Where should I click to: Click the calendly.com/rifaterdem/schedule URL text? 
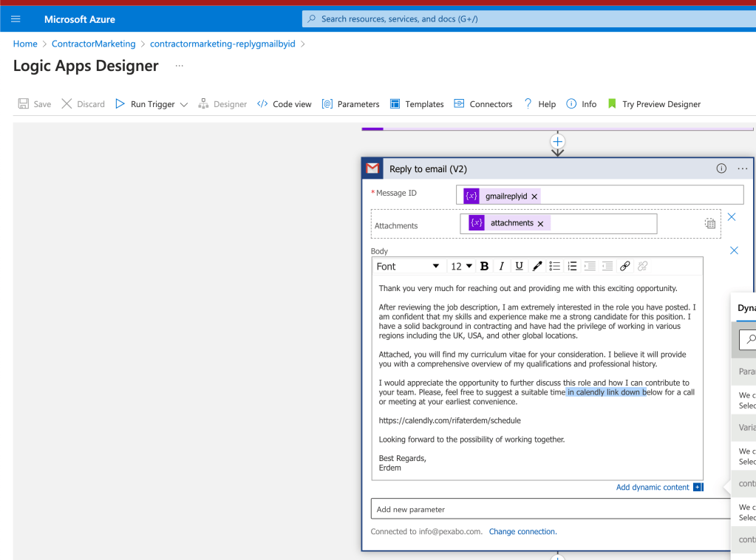450,420
